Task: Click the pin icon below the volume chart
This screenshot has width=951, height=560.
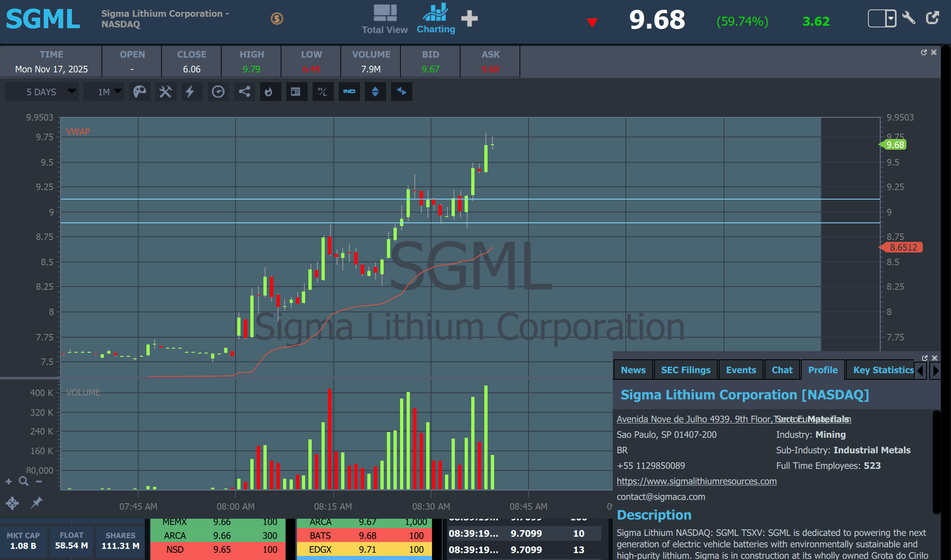Action: click(x=36, y=502)
